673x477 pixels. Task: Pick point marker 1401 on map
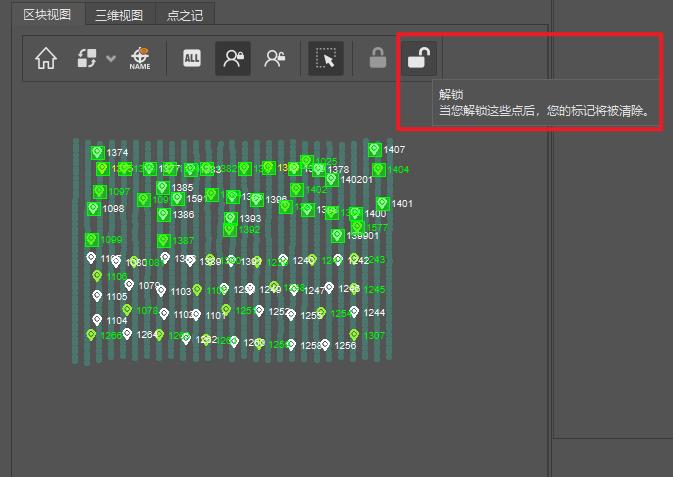[383, 204]
